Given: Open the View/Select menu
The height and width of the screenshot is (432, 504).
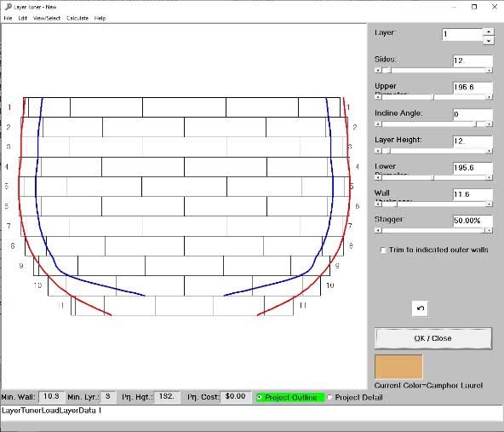Looking at the screenshot, I should [x=47, y=18].
